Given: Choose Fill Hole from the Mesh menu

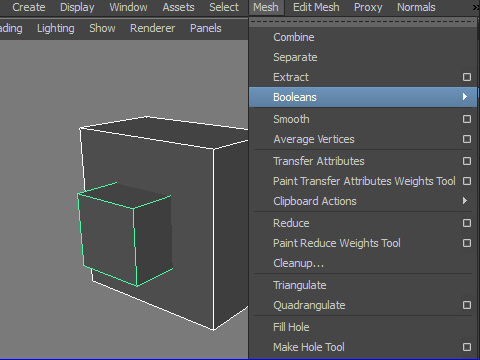Looking at the screenshot, I should coord(363,327).
